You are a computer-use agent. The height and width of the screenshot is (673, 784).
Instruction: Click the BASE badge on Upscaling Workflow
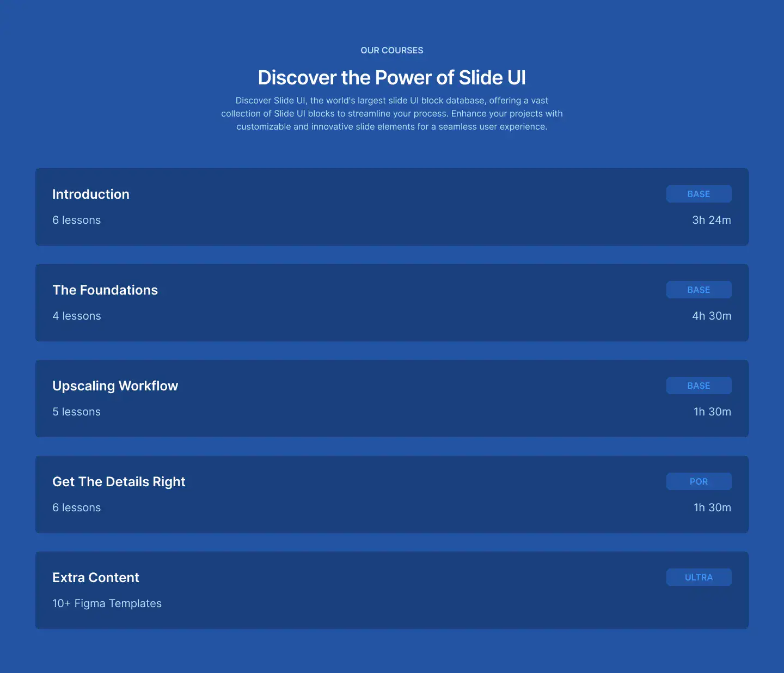click(x=699, y=386)
